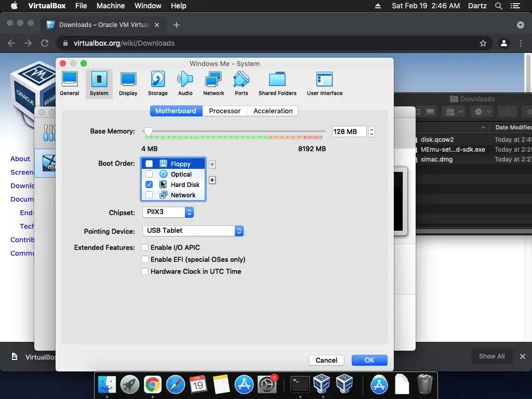Open Google Chrome from the Dock
Image resolution: width=532 pixels, height=399 pixels.
pos(152,384)
